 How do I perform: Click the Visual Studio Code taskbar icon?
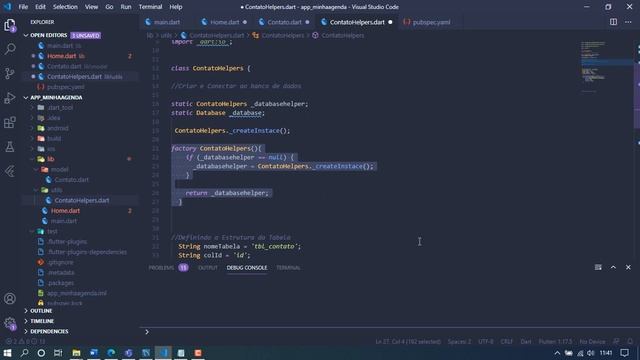point(163,353)
